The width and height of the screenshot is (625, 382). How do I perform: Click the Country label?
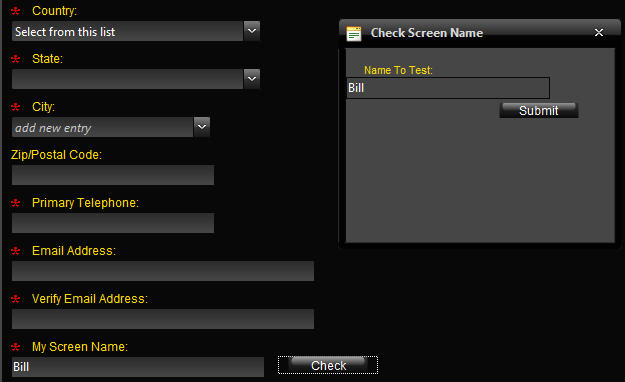click(55, 11)
